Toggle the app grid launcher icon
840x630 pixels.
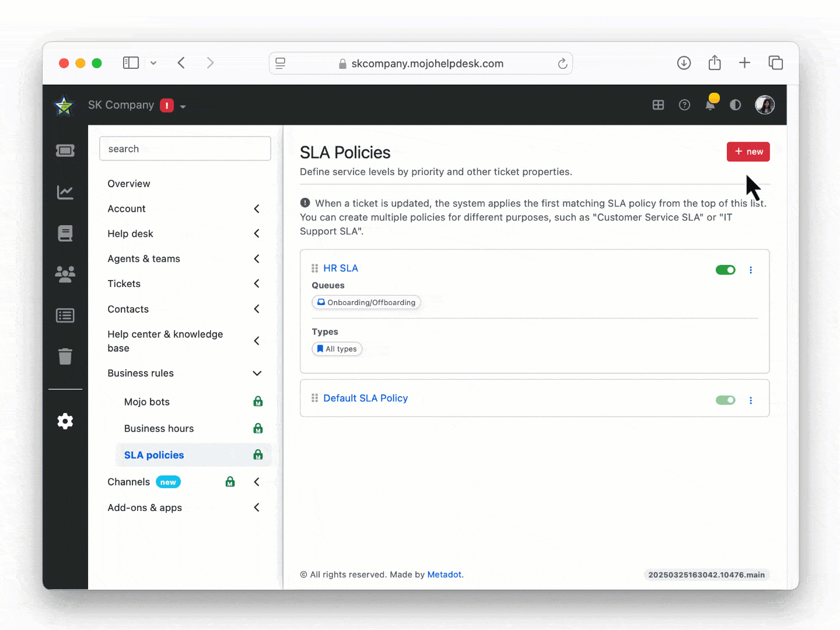pos(659,105)
